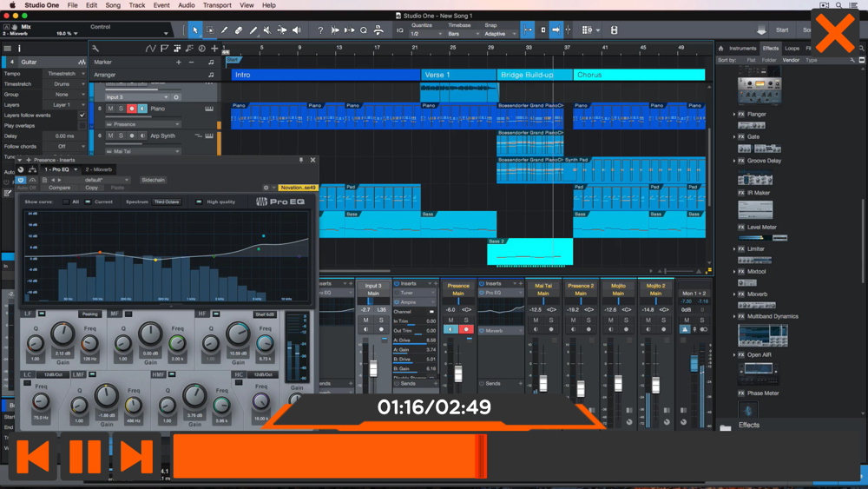Viewport: 868px width, 489px height.
Task: Mute the Mai Tai mixer channel
Action: pyautogui.click(x=536, y=320)
